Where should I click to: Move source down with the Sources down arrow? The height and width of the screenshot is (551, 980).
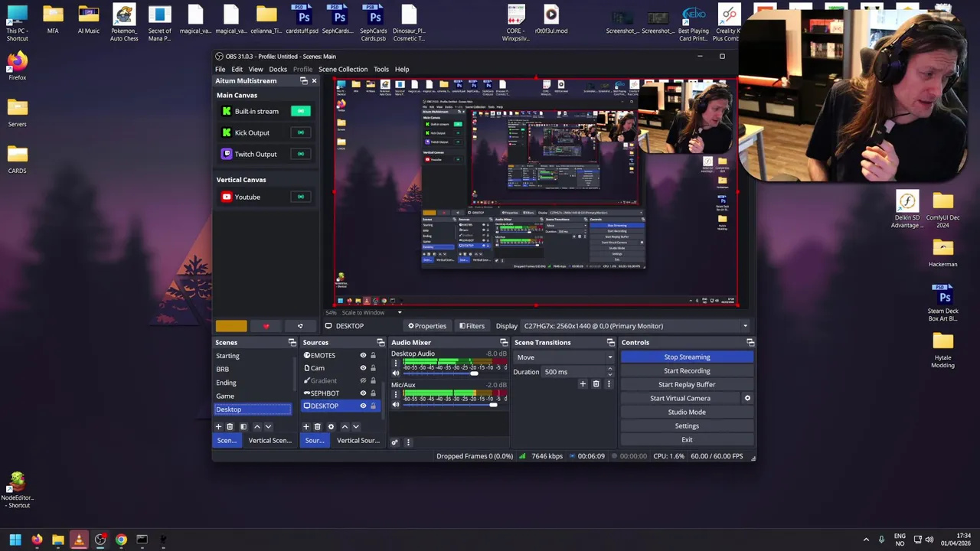pyautogui.click(x=356, y=426)
